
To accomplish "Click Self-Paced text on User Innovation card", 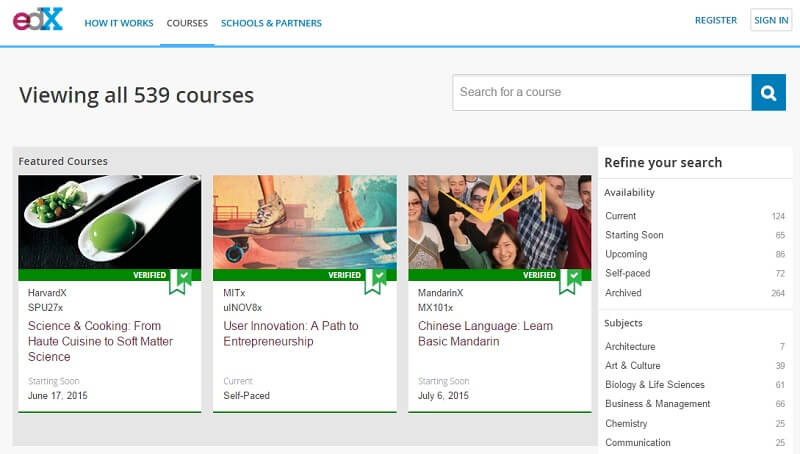I will (x=246, y=396).
